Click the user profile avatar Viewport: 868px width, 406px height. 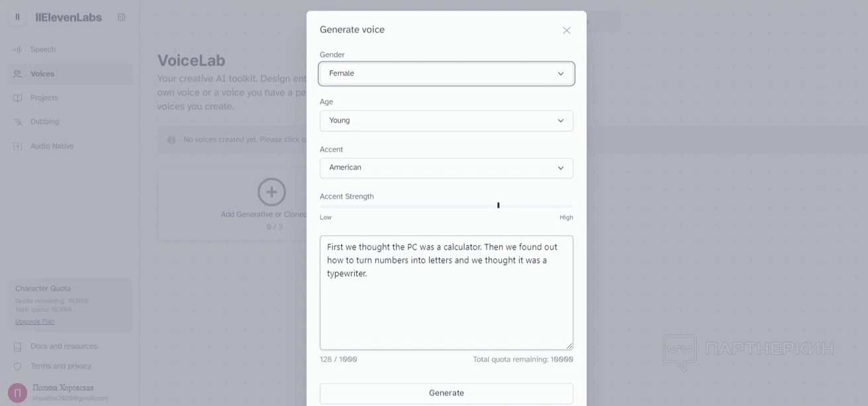click(x=18, y=393)
